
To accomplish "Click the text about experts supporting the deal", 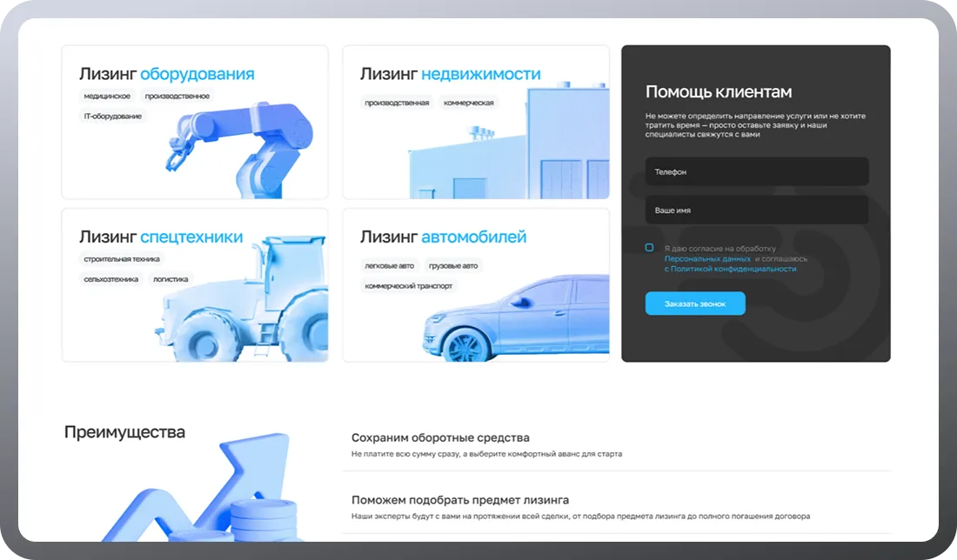I will coord(580,516).
